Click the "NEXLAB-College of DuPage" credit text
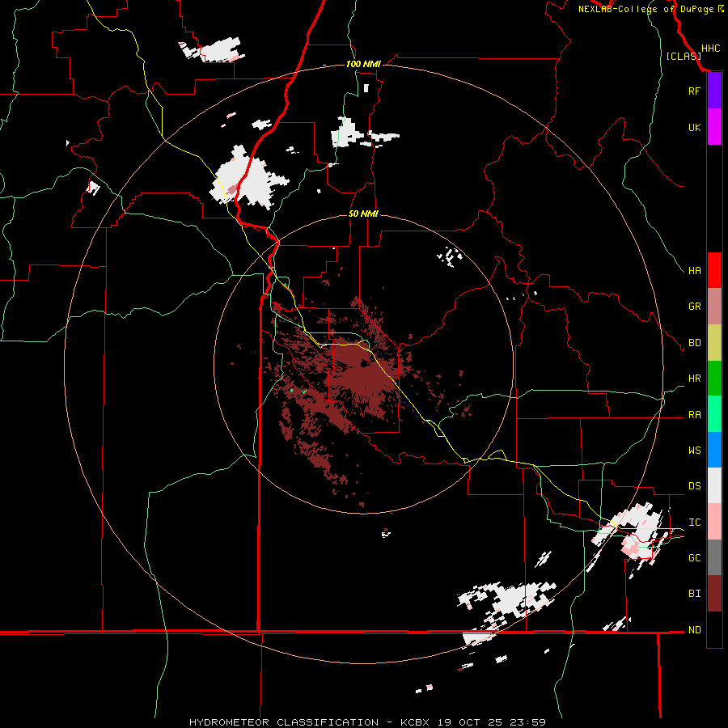 tap(645, 9)
